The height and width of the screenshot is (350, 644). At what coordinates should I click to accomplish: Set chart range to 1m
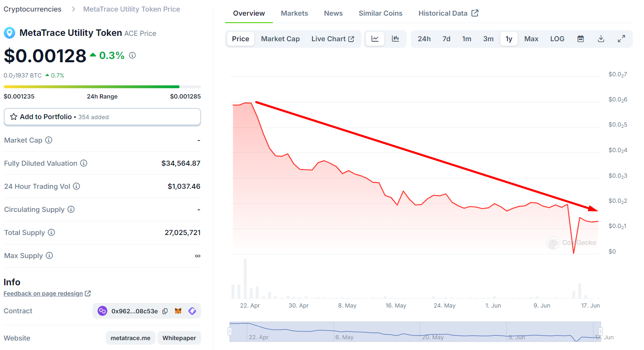(x=466, y=39)
